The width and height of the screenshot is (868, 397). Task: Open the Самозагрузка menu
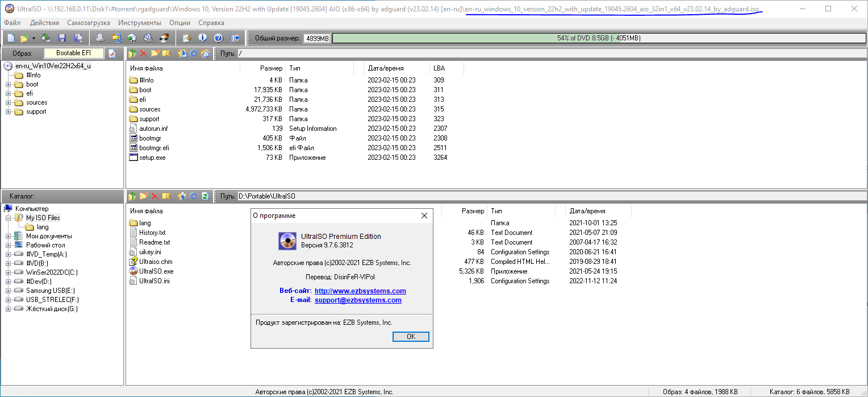(89, 23)
